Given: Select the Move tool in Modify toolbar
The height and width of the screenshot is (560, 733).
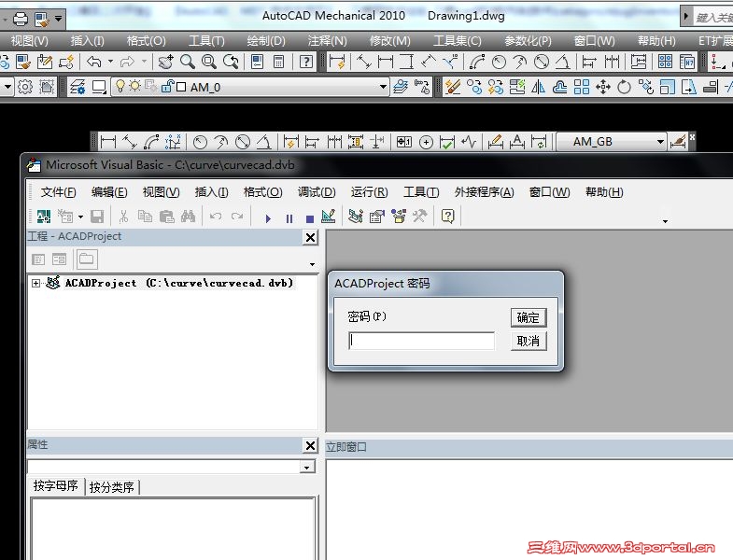Looking at the screenshot, I should (x=603, y=87).
